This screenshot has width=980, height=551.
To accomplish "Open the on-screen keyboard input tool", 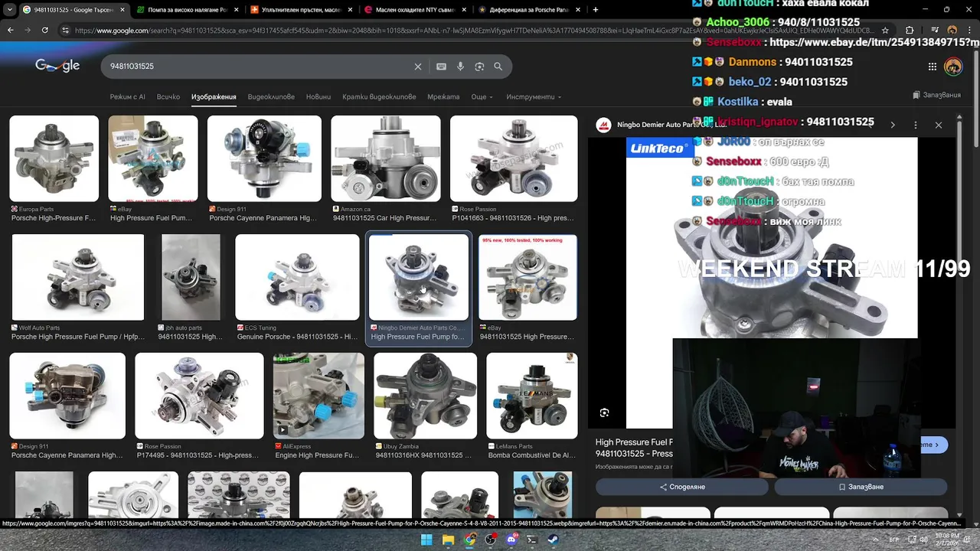I will pyautogui.click(x=441, y=67).
